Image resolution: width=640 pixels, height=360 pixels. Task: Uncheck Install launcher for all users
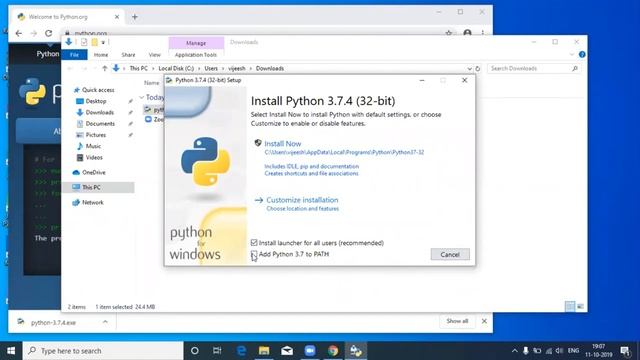(x=254, y=243)
